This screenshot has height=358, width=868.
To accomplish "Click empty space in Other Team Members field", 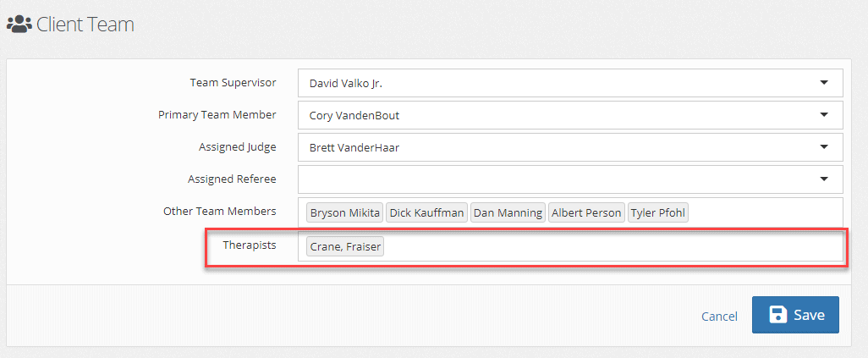I will click(761, 212).
